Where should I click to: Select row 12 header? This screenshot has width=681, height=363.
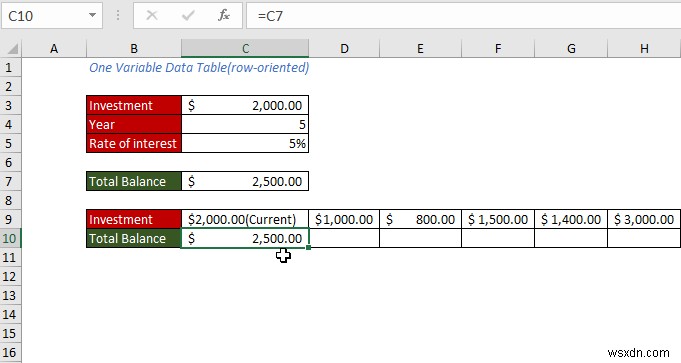(x=10, y=277)
